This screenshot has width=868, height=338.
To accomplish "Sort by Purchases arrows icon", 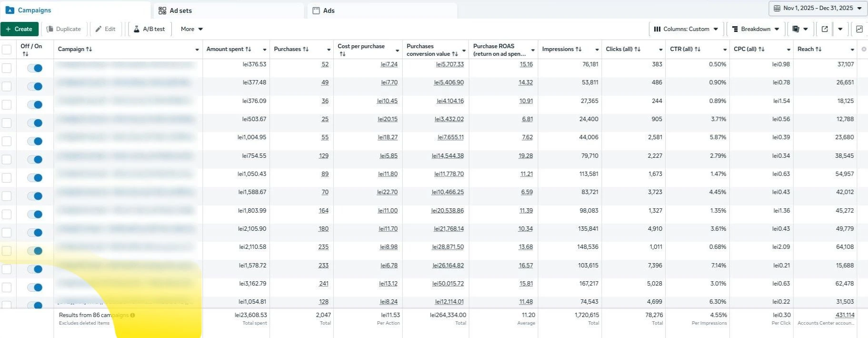I will 306,49.
